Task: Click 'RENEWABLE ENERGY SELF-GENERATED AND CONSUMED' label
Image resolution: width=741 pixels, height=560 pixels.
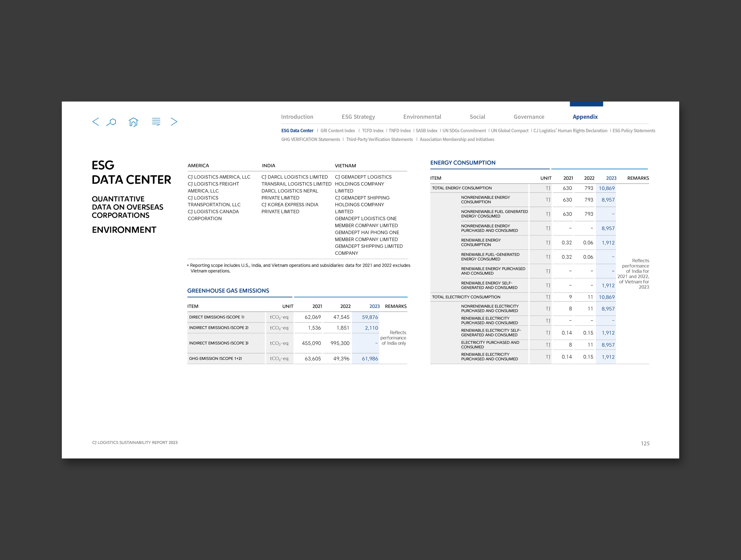Action: tap(489, 285)
